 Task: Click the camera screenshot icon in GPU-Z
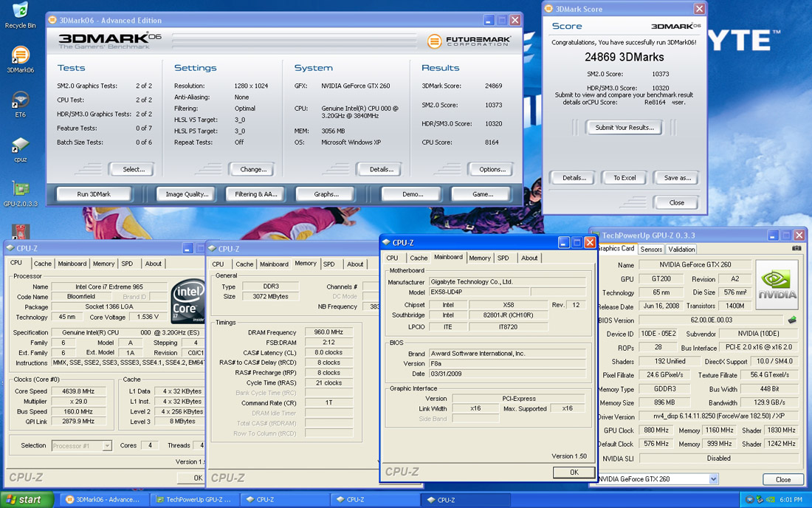pos(796,249)
